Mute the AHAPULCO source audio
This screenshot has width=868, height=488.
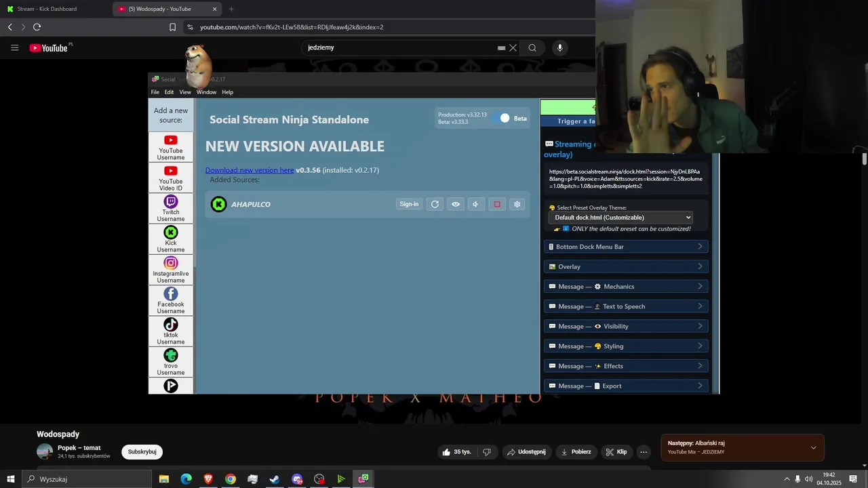tap(476, 204)
